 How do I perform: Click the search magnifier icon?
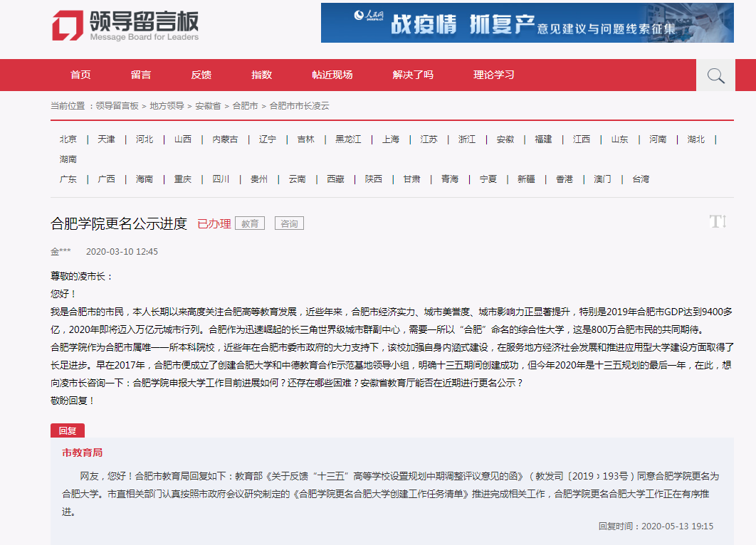(715, 75)
